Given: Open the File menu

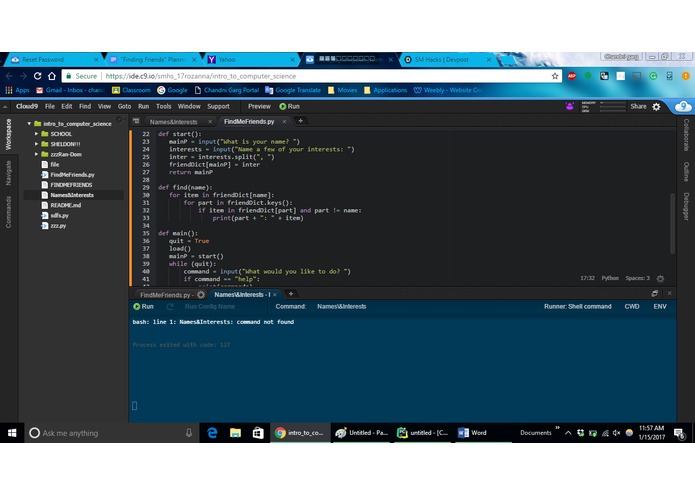Looking at the screenshot, I should (x=50, y=106).
